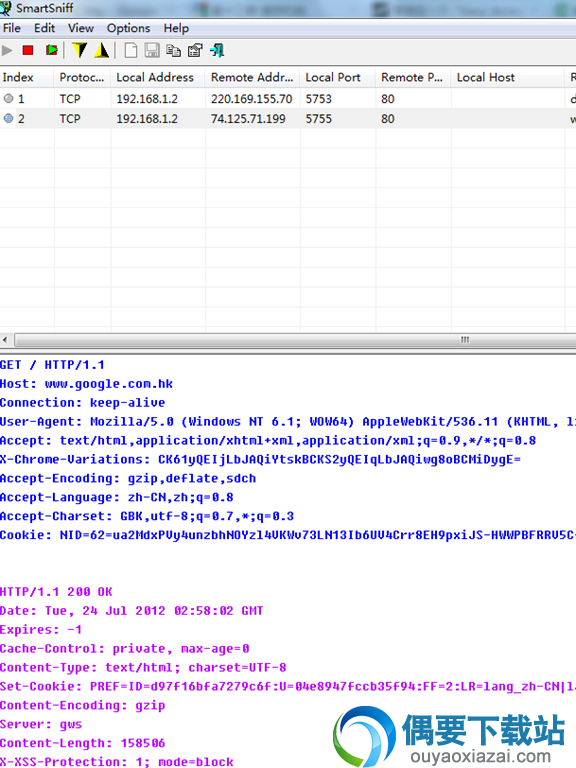This screenshot has height=768, width=576.
Task: Click the 'Content-Length: 158506' line
Action: (x=83, y=744)
